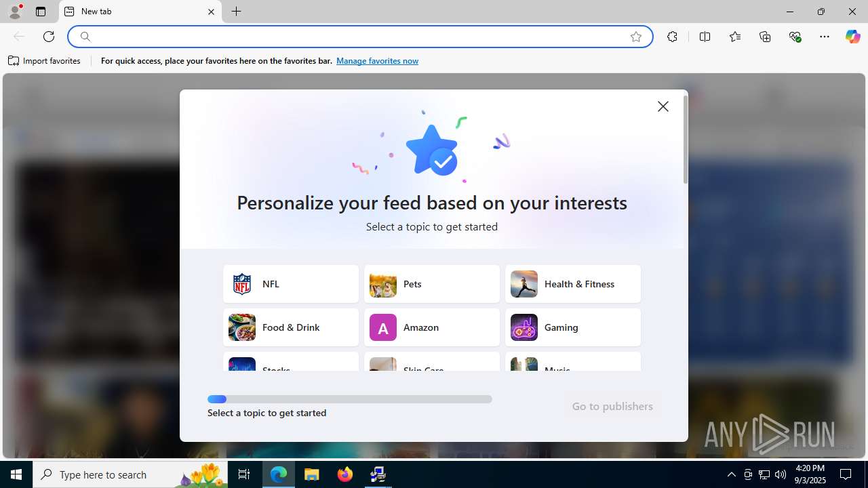
Task: Choose the Health & Fitness topic
Action: (573, 284)
